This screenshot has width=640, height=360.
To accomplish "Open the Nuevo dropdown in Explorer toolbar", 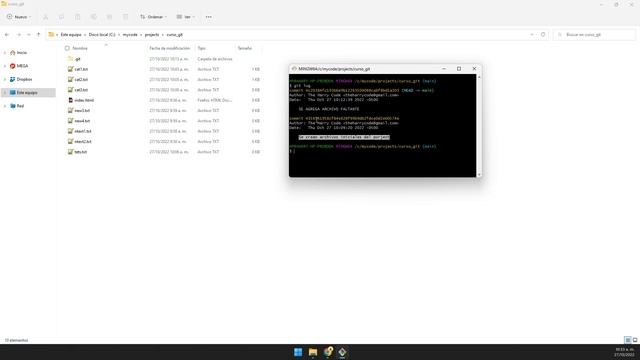I will (x=19, y=17).
